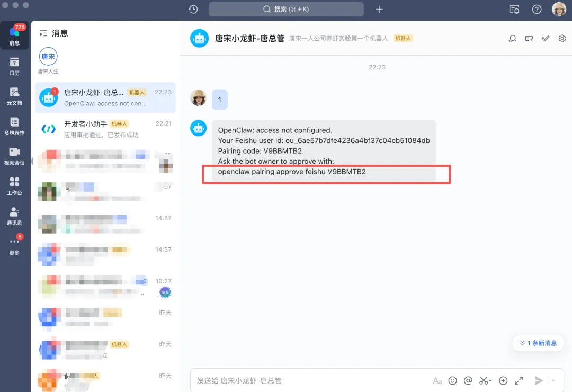572x392 pixels.
Task: Open the More (更多) sidebar menu
Action: [14, 245]
